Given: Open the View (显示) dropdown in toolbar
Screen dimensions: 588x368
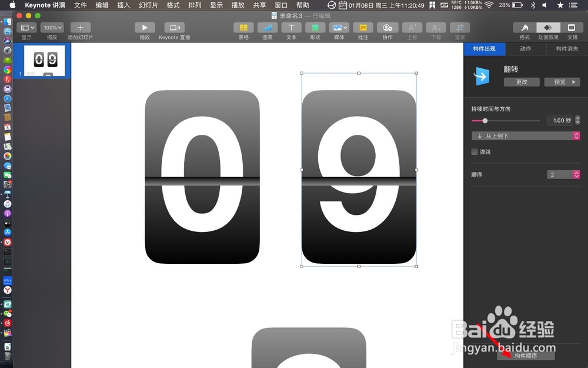Looking at the screenshot, I should (x=26, y=28).
